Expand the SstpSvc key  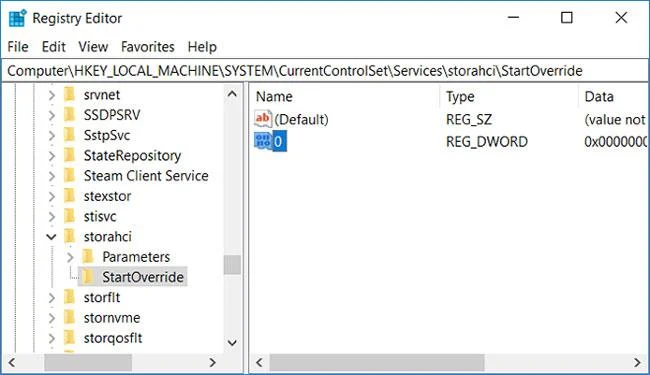[x=51, y=135]
